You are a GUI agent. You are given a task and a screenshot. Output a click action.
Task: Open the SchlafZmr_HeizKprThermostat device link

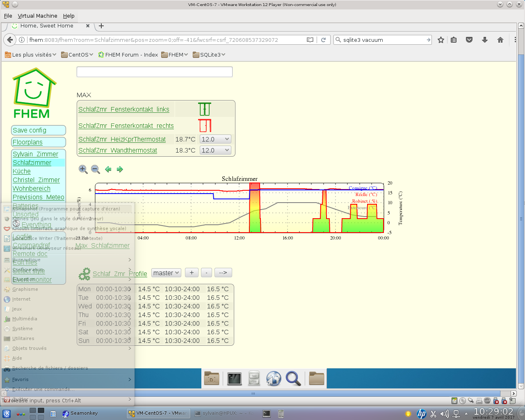click(122, 139)
